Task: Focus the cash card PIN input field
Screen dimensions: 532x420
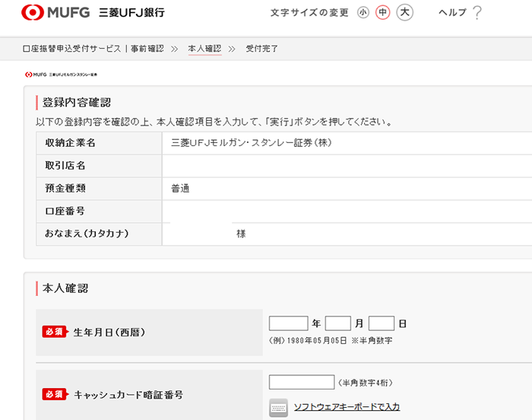Action: (x=302, y=382)
